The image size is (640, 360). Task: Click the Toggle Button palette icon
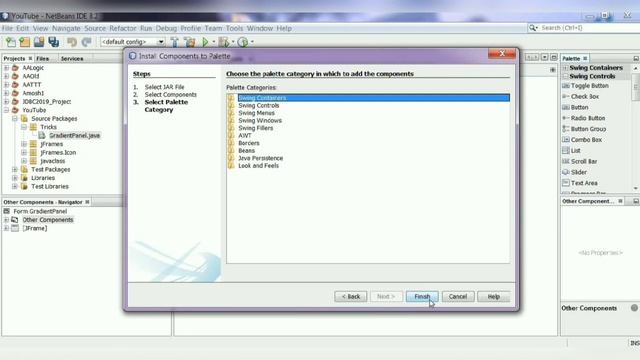[x=566, y=86]
